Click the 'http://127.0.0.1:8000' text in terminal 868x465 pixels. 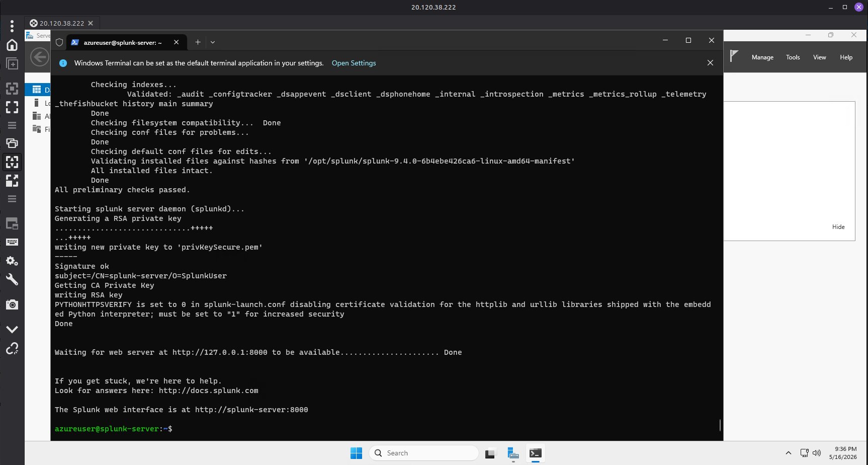point(220,352)
